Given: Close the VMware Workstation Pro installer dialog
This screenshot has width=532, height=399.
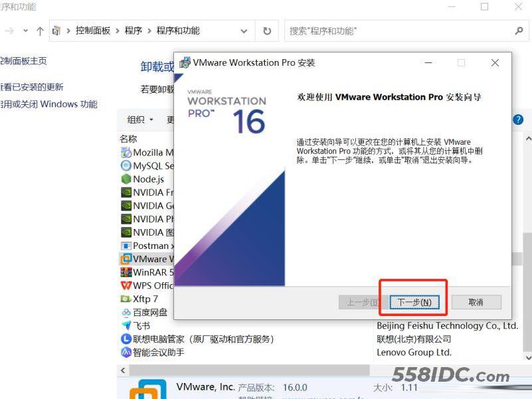Looking at the screenshot, I should point(495,63).
